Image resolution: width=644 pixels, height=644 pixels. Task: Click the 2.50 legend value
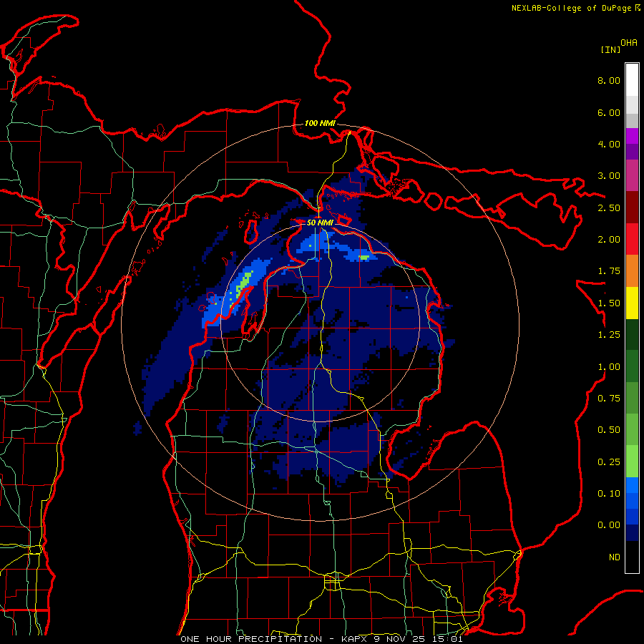(609, 208)
